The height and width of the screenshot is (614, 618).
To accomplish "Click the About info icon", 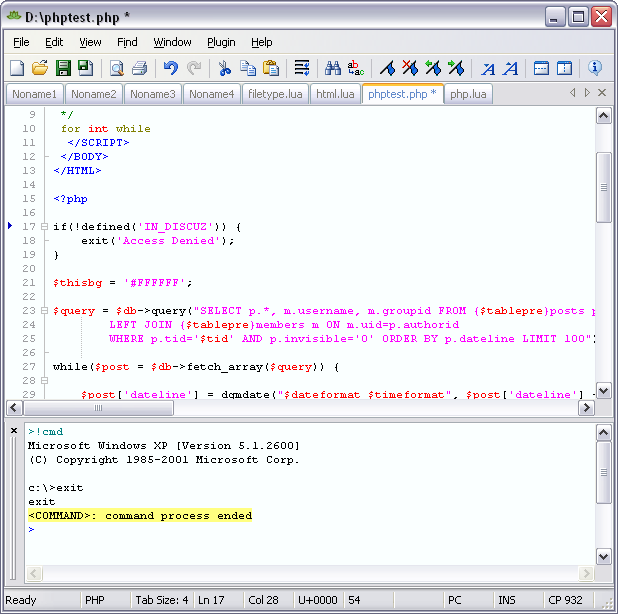I will click(x=595, y=68).
